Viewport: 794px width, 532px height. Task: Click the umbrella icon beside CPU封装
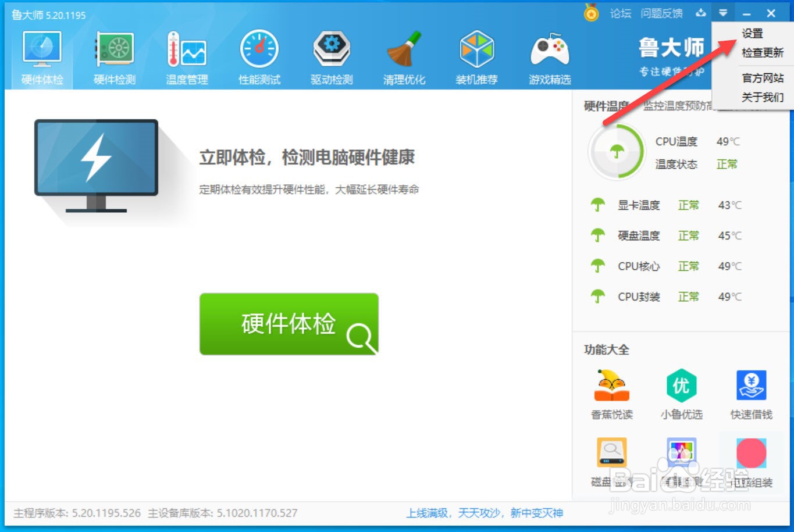(598, 296)
